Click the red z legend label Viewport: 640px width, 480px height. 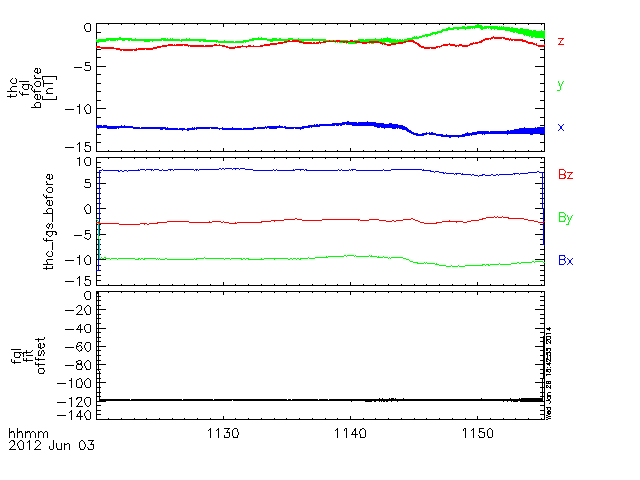click(561, 42)
